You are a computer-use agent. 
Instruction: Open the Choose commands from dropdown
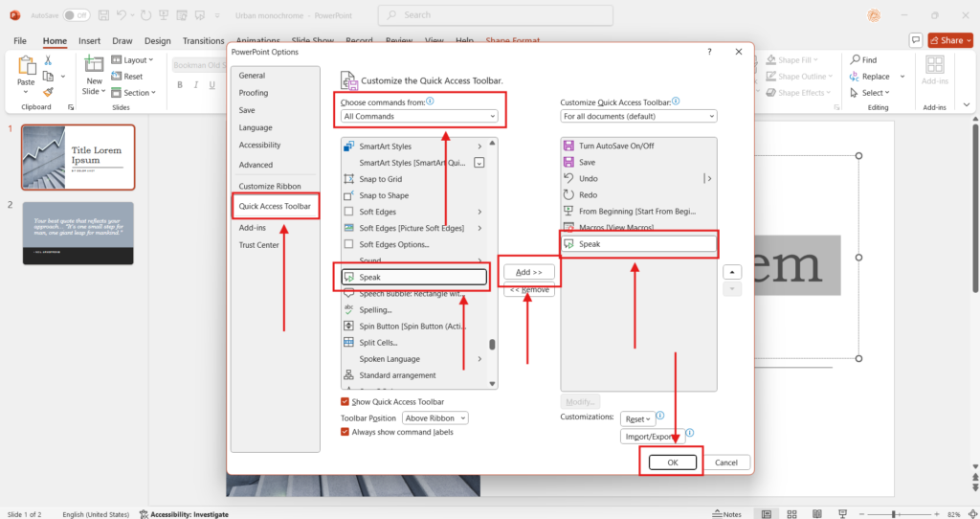point(419,116)
